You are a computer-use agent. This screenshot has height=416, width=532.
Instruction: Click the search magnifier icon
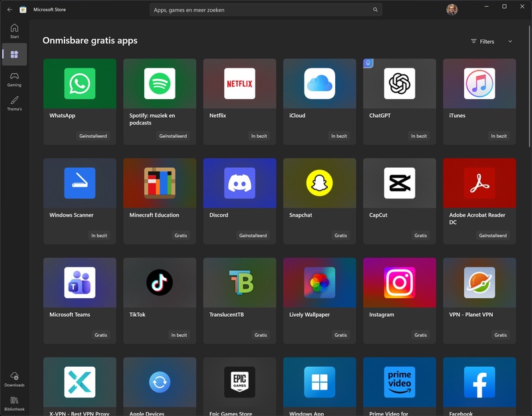click(374, 10)
